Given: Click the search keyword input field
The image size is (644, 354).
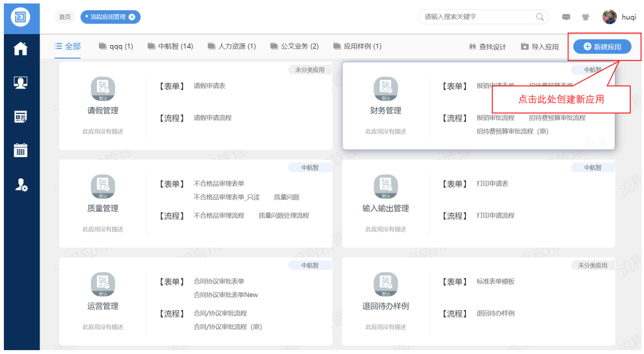Looking at the screenshot, I should coord(477,17).
